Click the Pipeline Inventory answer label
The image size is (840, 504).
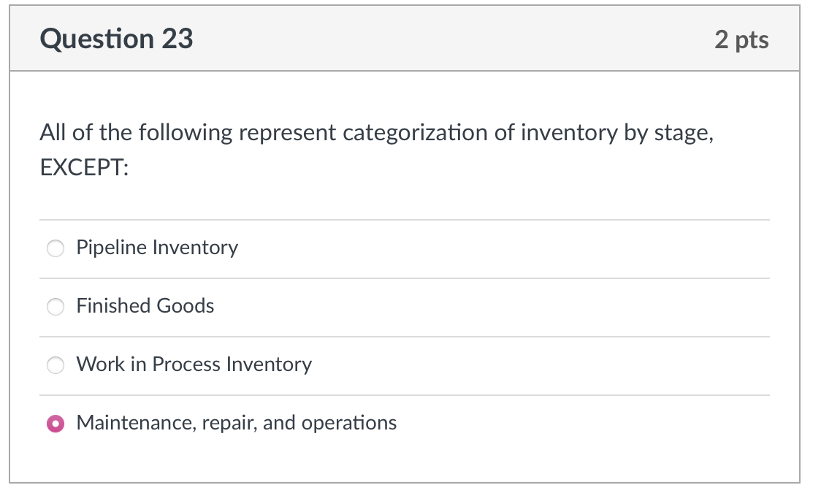click(x=156, y=248)
